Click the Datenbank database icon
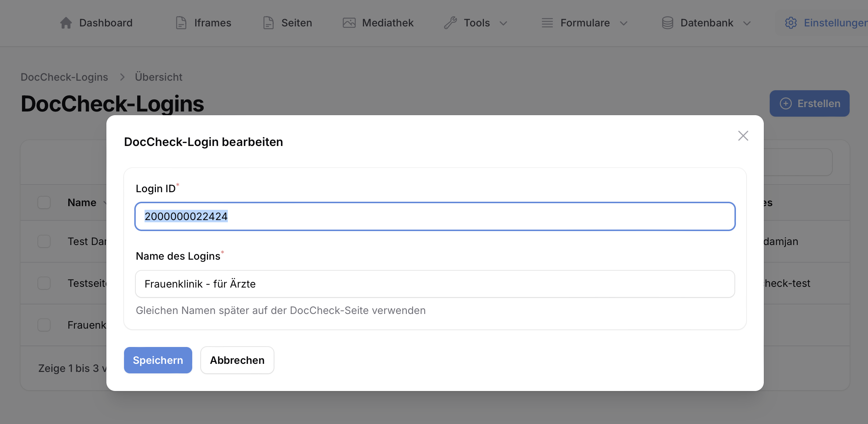This screenshot has width=868, height=424. tap(668, 23)
